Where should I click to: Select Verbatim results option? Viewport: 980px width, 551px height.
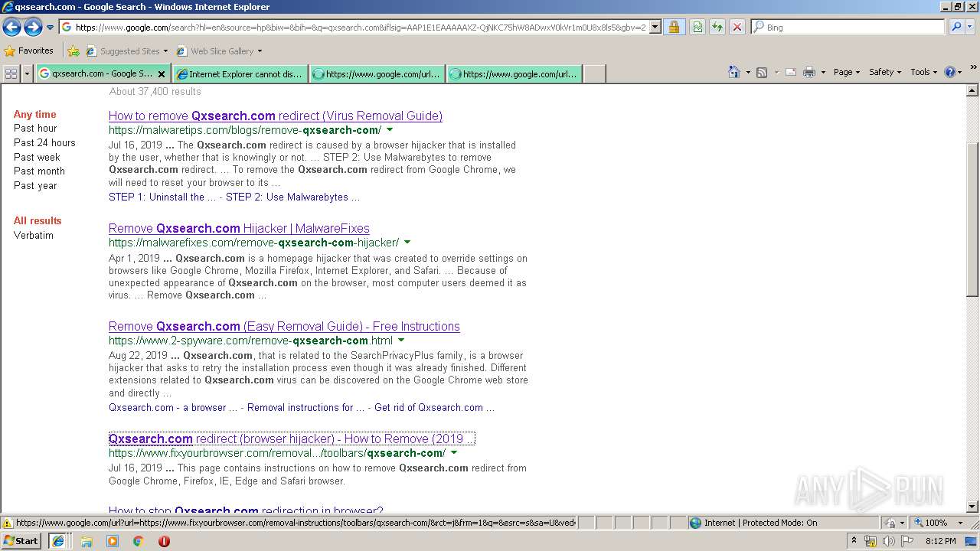[34, 236]
